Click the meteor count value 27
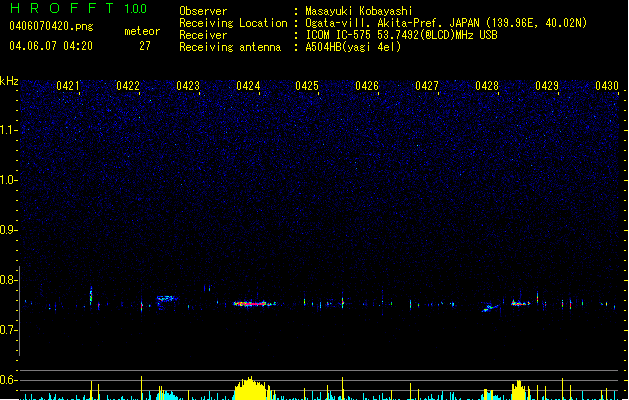 tap(145, 46)
